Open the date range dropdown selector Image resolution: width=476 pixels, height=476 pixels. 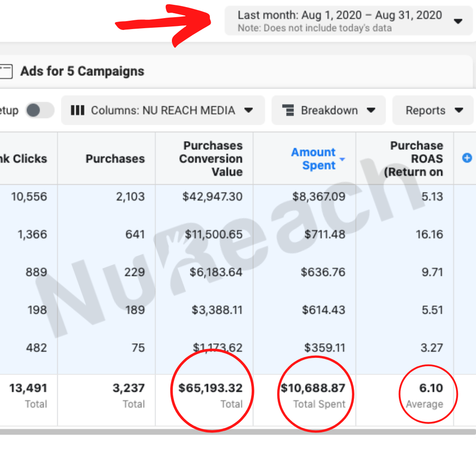(348, 21)
